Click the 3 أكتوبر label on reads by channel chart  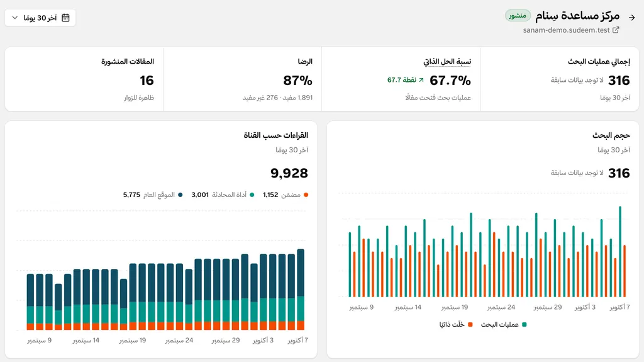click(263, 341)
